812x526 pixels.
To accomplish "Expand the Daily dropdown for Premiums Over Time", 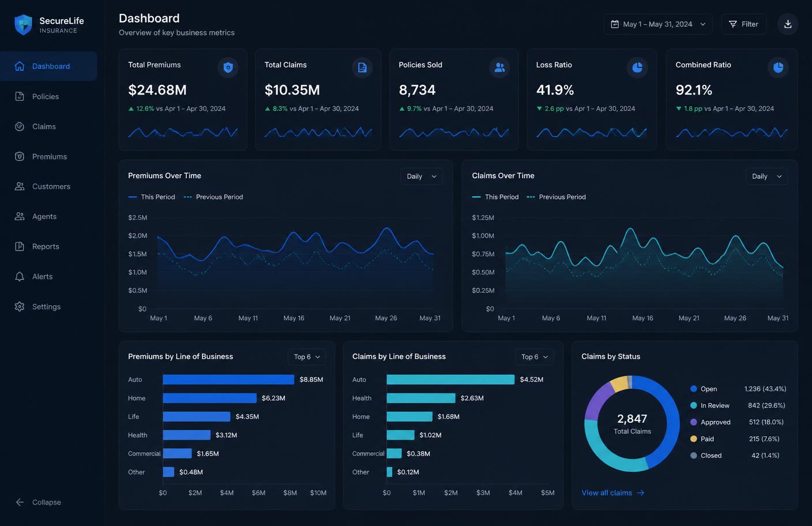I will pos(422,176).
